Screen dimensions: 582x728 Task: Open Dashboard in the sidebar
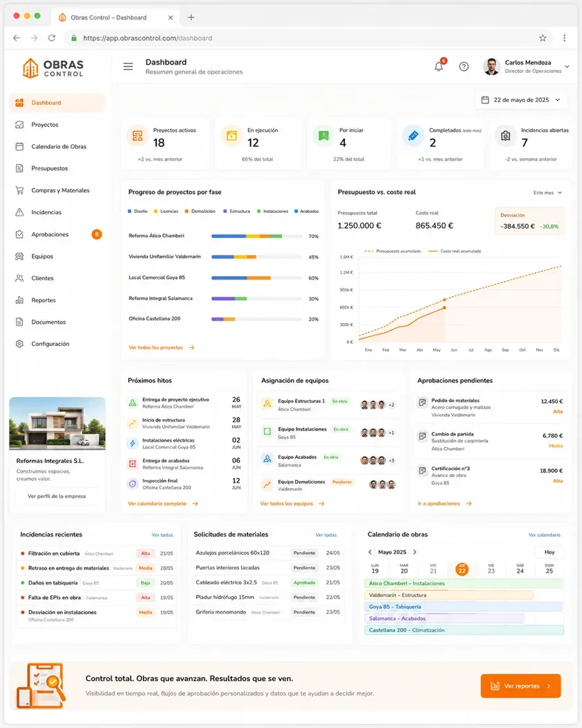(58, 103)
